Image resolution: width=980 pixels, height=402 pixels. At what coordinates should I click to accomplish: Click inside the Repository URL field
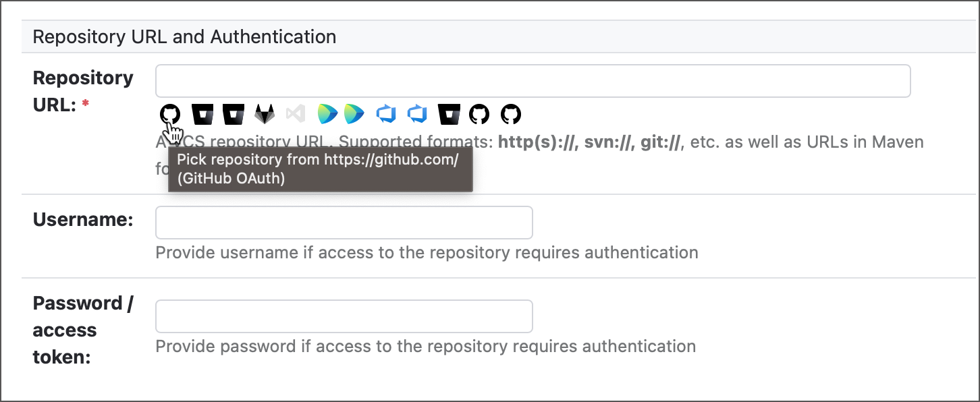click(533, 80)
